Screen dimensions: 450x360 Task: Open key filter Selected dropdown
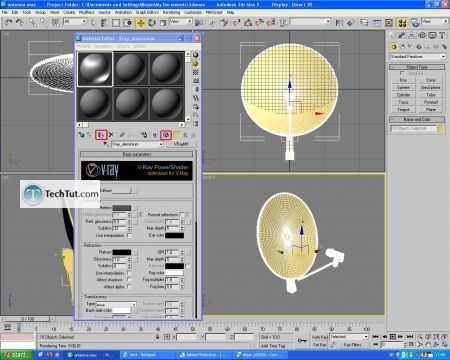349,337
